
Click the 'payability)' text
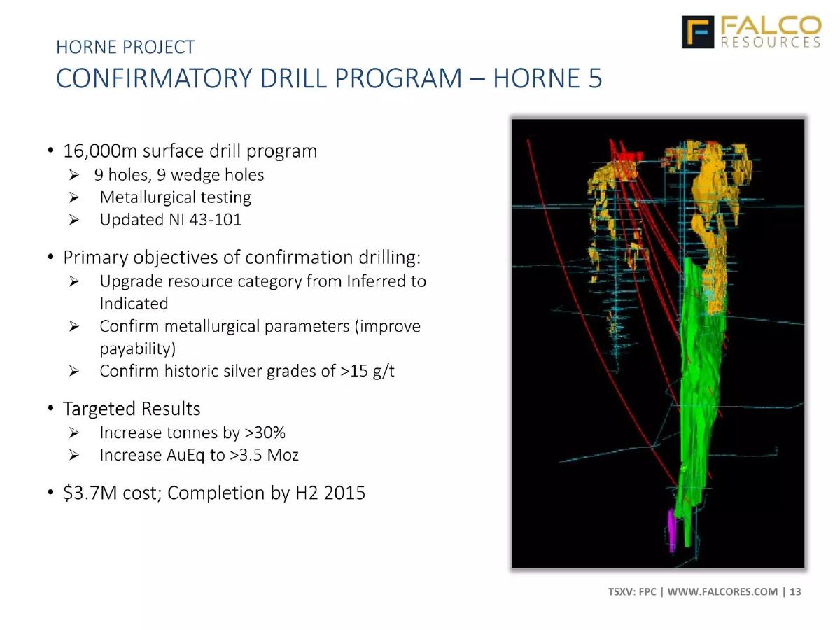137,349
